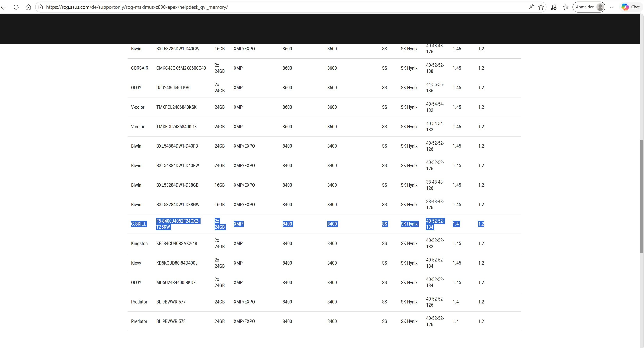Click the vertical page scrollbar thumb
The width and height of the screenshot is (644, 348).
[641, 196]
